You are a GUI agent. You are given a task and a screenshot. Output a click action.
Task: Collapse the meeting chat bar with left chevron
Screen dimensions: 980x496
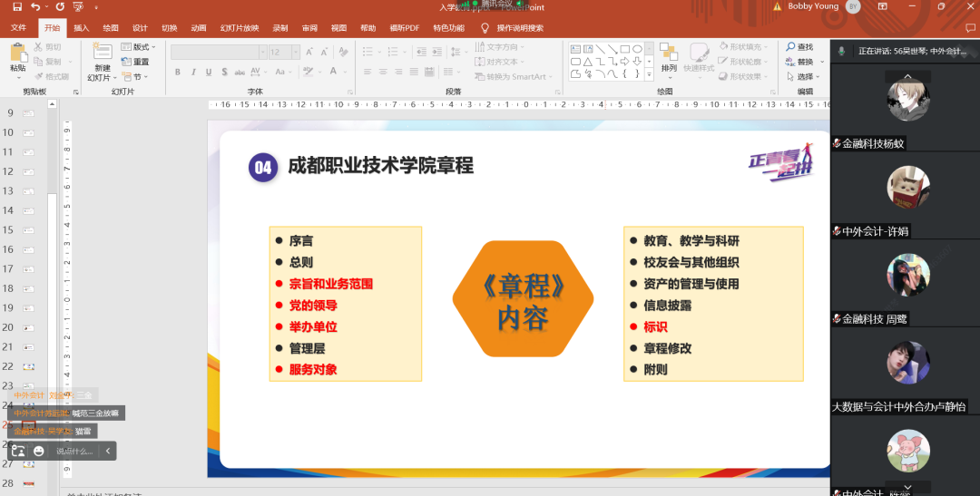108,451
